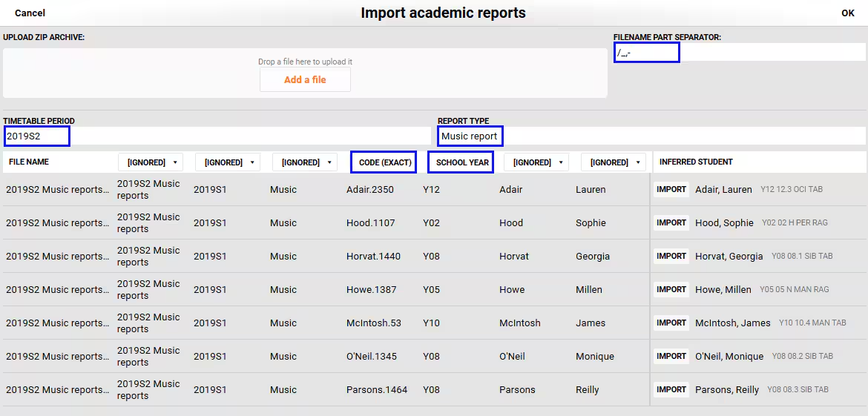Open the SCHOOL YEAR column dropdown
The image size is (868, 416).
[x=461, y=162]
